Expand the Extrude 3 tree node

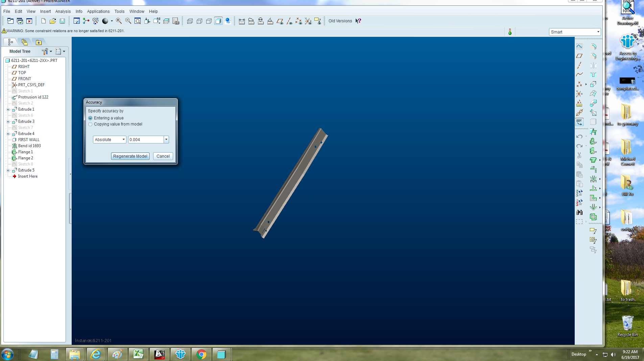8,121
